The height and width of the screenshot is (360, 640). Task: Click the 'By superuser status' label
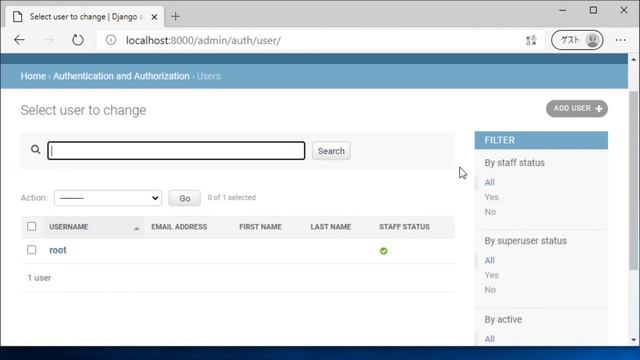coord(525,241)
